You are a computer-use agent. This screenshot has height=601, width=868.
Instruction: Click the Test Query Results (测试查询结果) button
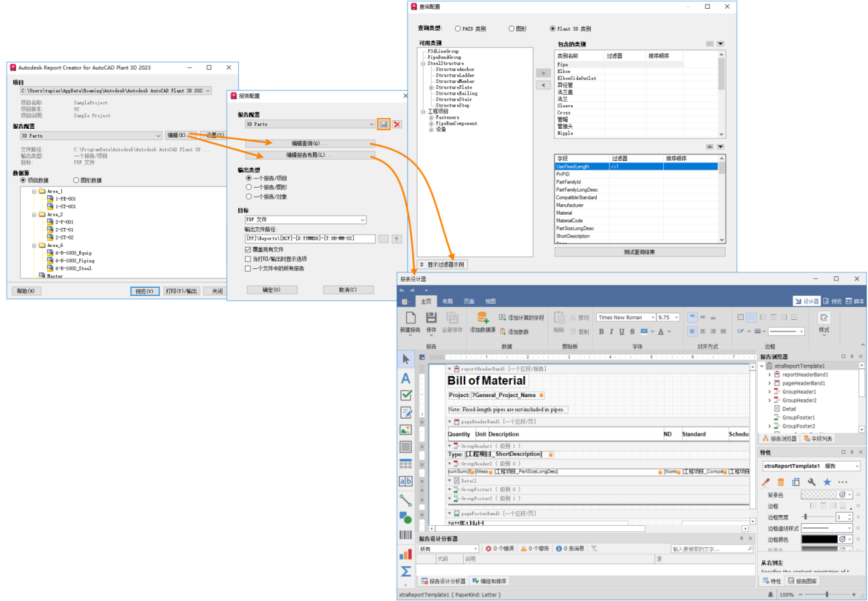640,252
